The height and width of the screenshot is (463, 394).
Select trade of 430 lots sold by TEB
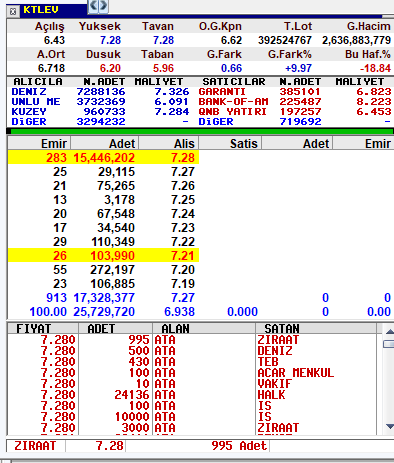click(192, 362)
